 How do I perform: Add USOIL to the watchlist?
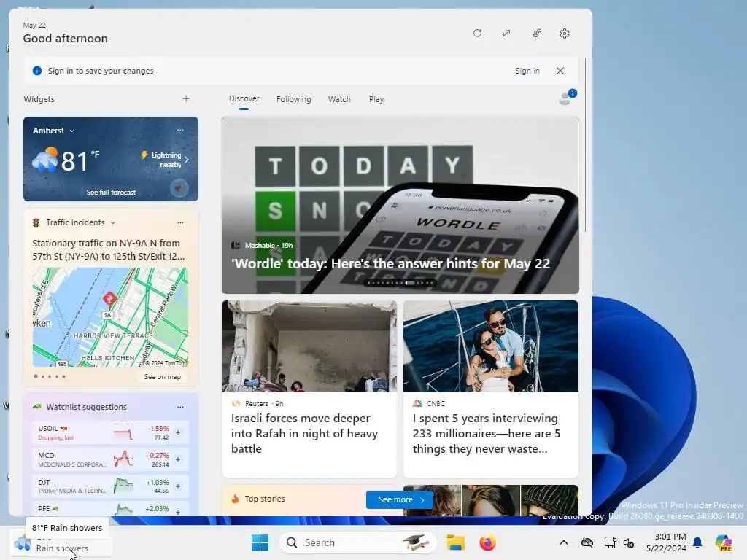[x=178, y=432]
